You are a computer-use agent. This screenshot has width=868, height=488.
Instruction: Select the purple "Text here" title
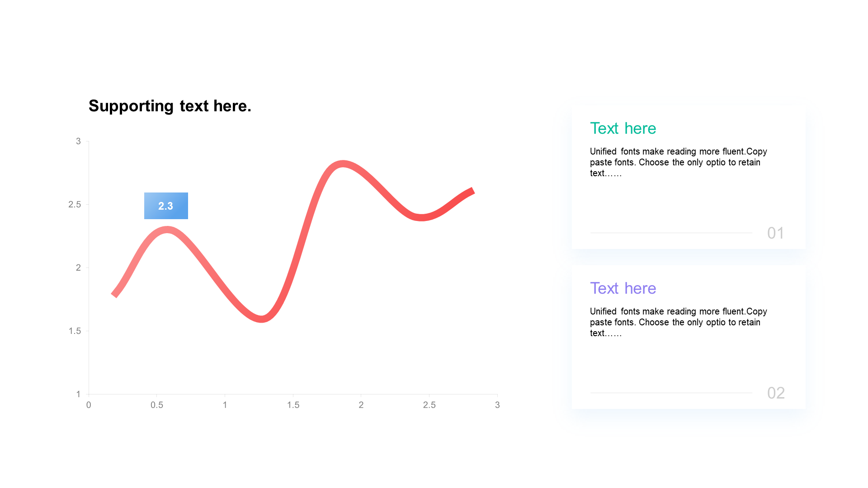[x=623, y=289]
